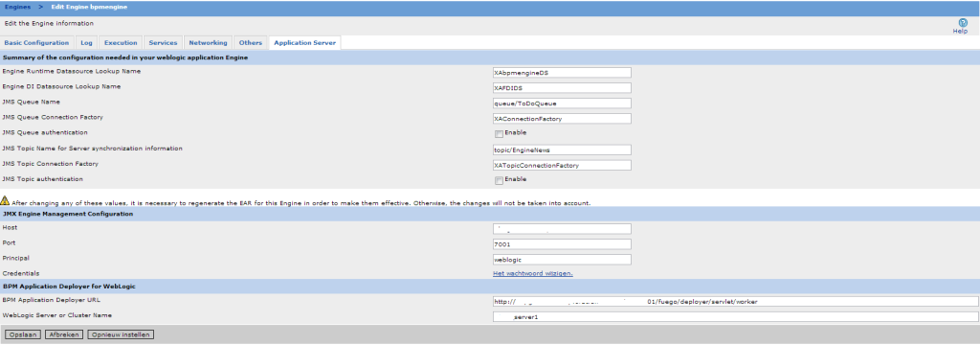Edit the Port field showing 7001
The image size is (980, 345).
(x=562, y=244)
